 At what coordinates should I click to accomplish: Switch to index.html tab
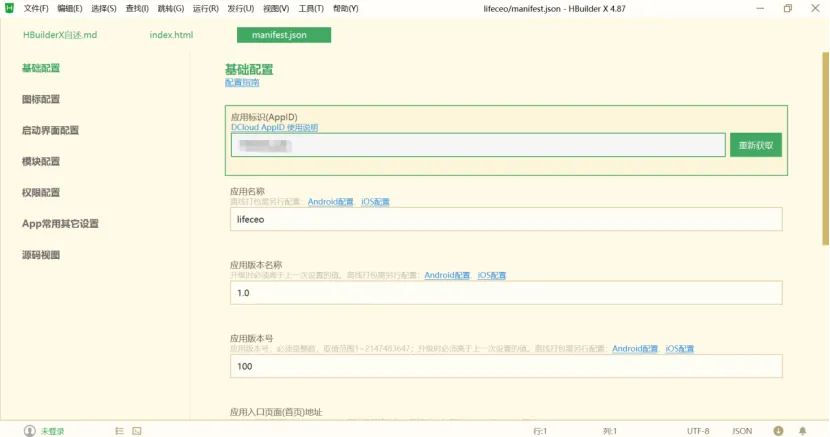[x=171, y=35]
